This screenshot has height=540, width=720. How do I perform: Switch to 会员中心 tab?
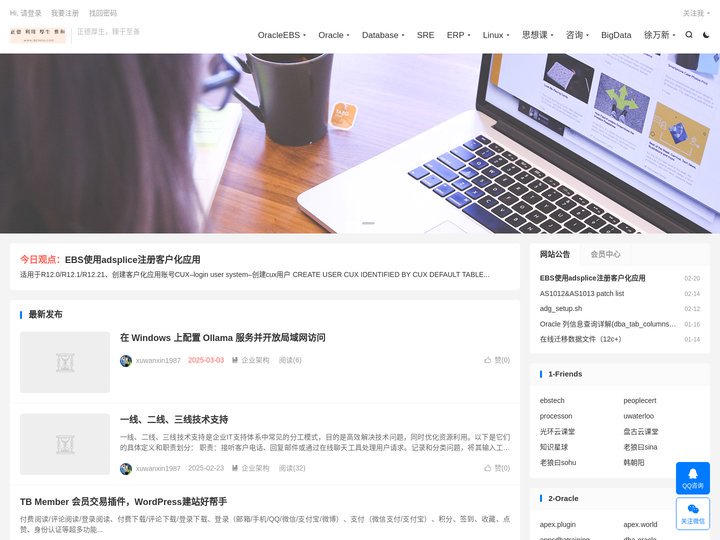605,254
